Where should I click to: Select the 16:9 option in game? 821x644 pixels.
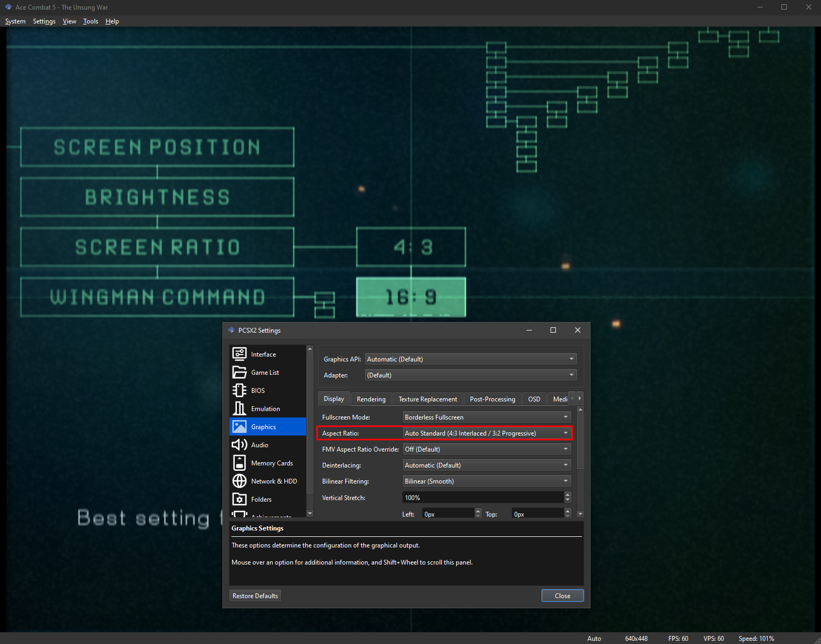tap(411, 297)
